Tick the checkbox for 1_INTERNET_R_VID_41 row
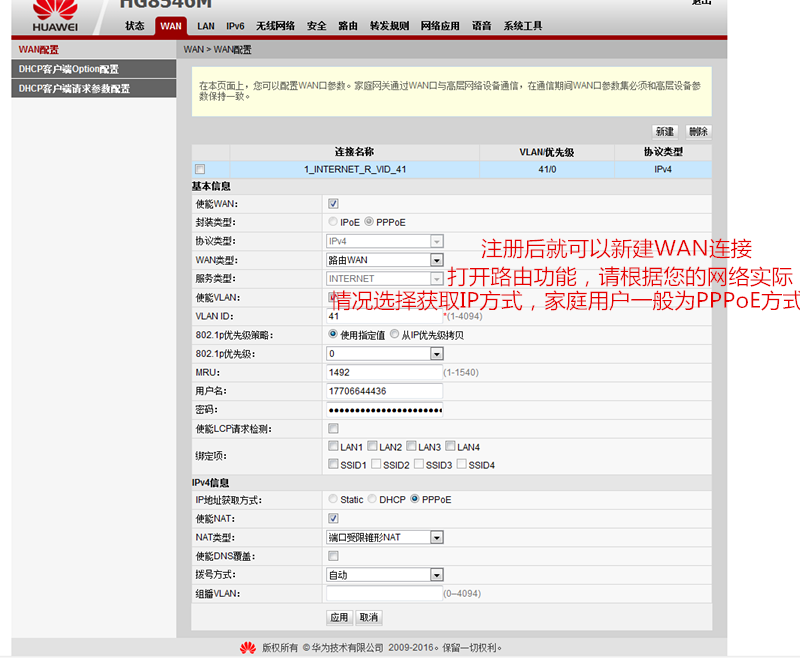Viewport: 800px width, 658px height. tap(200, 169)
